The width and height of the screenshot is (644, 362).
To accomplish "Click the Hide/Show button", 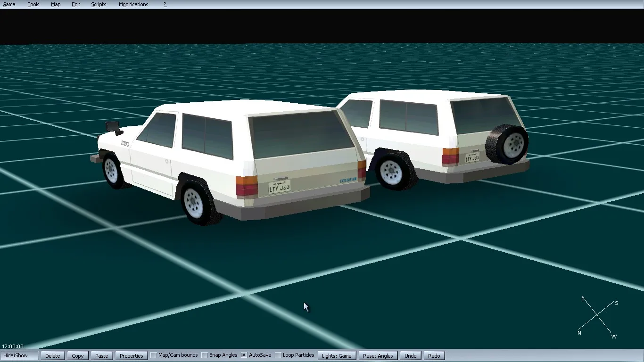I will (x=19, y=355).
